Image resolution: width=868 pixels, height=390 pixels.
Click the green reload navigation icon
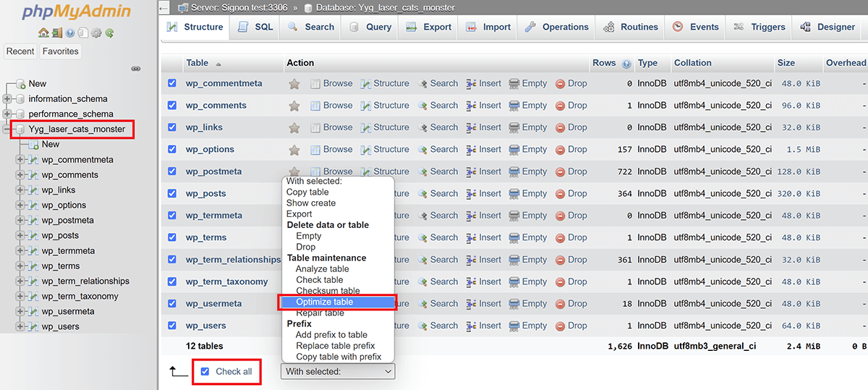(x=109, y=33)
